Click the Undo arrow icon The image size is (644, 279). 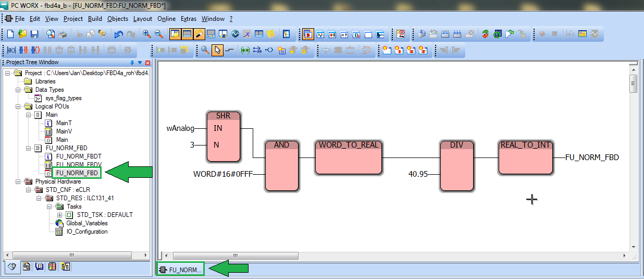pyautogui.click(x=119, y=34)
